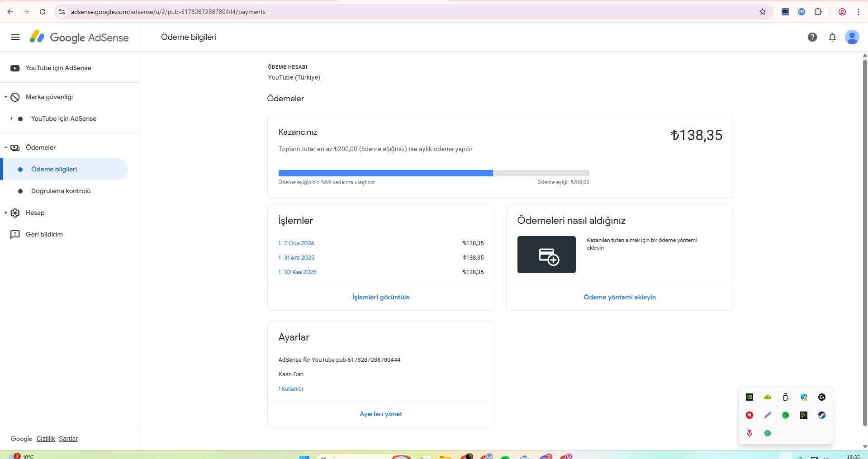View site information icon in address bar
This screenshot has height=459, width=868.
[62, 12]
